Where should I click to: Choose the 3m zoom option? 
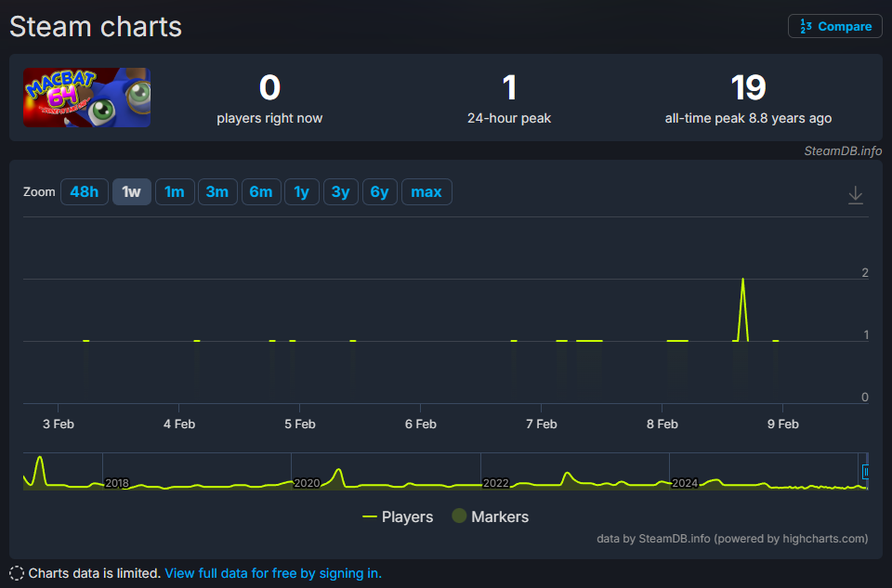tap(217, 191)
